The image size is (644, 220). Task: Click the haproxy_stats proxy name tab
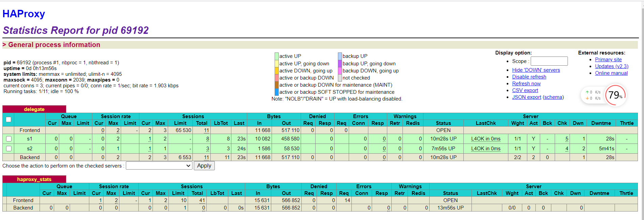coord(34,179)
